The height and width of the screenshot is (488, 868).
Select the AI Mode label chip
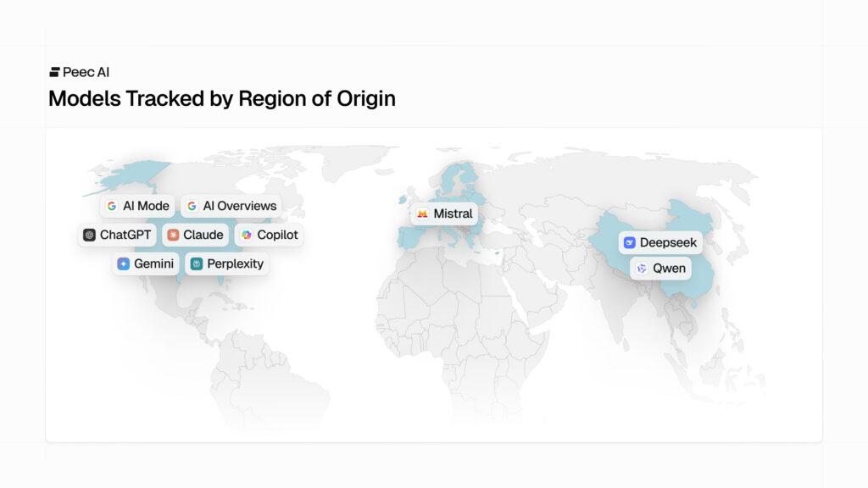click(138, 206)
